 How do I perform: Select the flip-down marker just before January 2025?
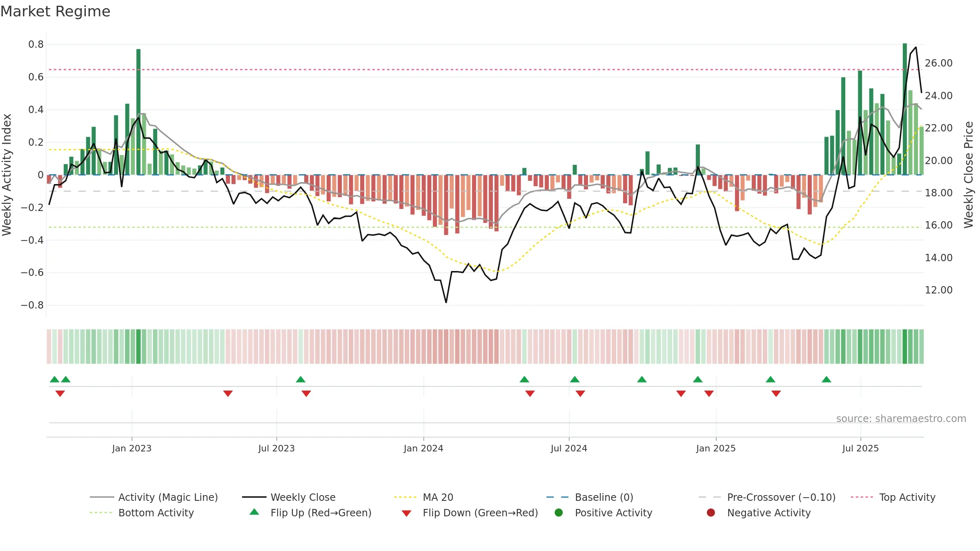[x=709, y=393]
